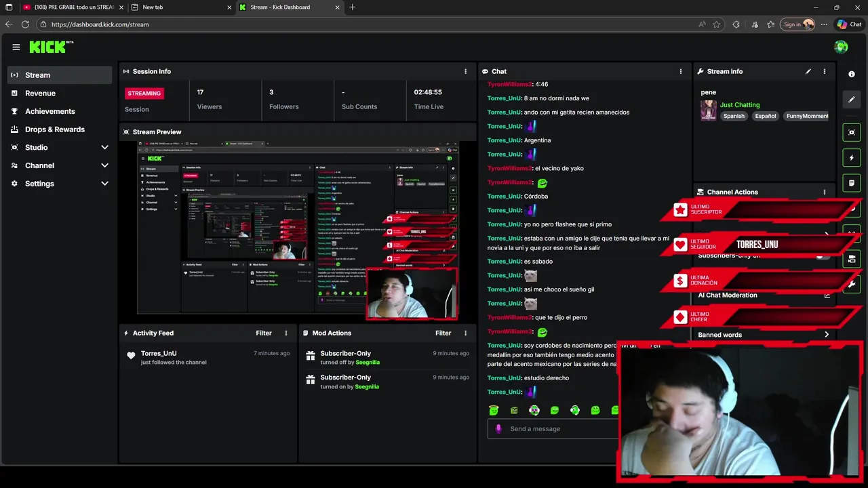Viewport: 868px width, 488px height.
Task: Open AI Chat Moderation external link icon
Action: click(827, 295)
